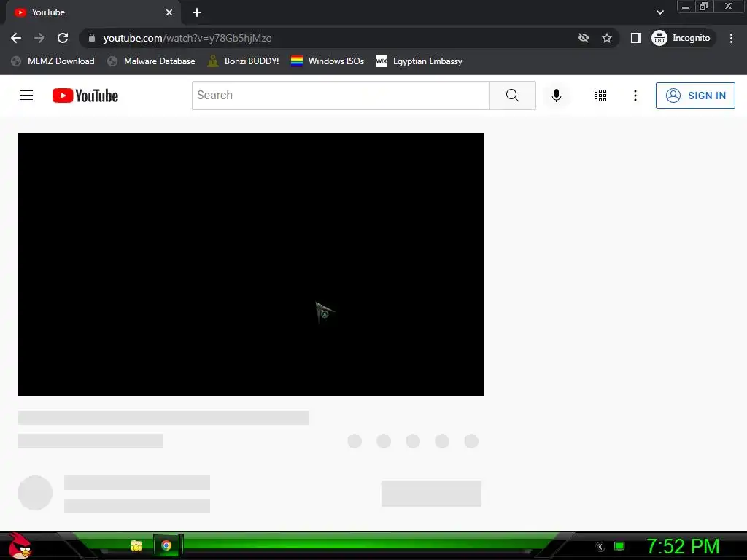Go back with the browser back arrow
This screenshot has width=747, height=560.
tap(16, 38)
